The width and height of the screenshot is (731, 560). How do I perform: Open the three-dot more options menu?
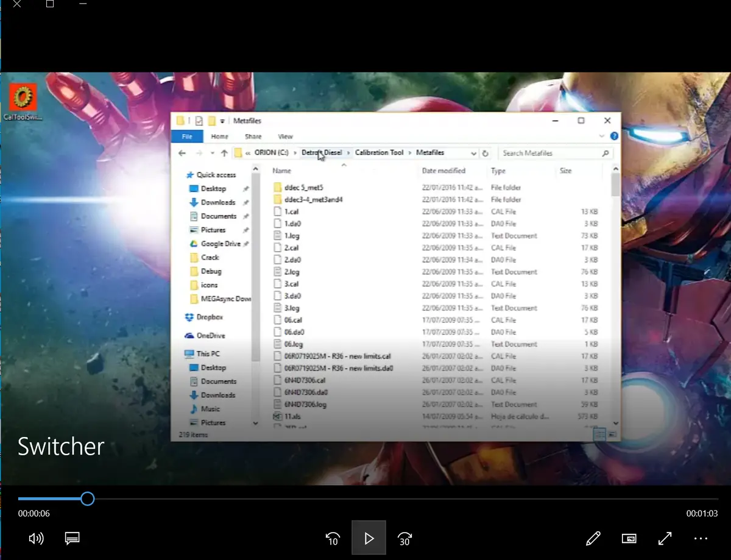click(701, 539)
